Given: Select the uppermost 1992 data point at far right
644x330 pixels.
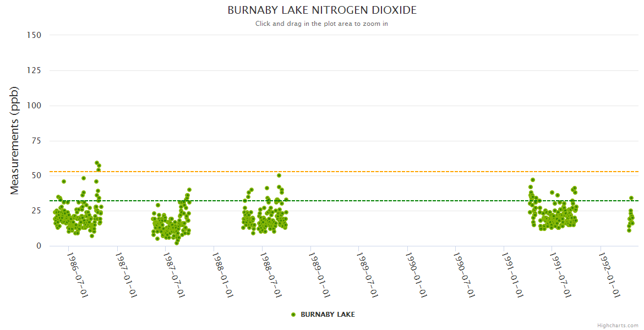Looking at the screenshot, I should [x=631, y=198].
